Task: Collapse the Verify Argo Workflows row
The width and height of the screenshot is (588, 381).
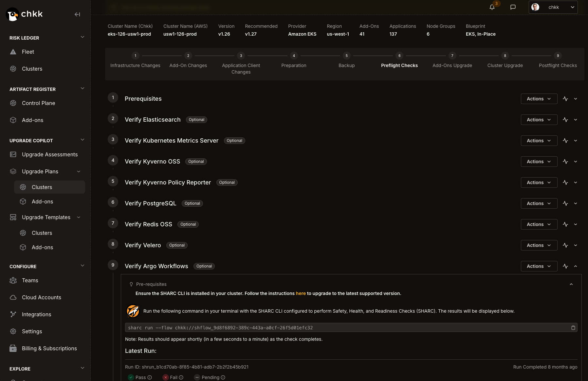Action: pyautogui.click(x=576, y=266)
